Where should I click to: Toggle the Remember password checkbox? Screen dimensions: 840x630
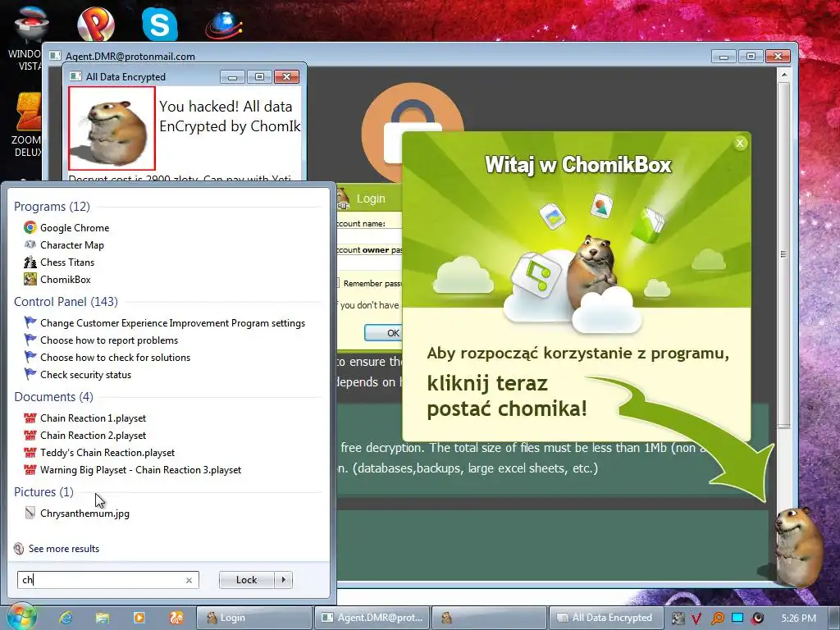337,283
